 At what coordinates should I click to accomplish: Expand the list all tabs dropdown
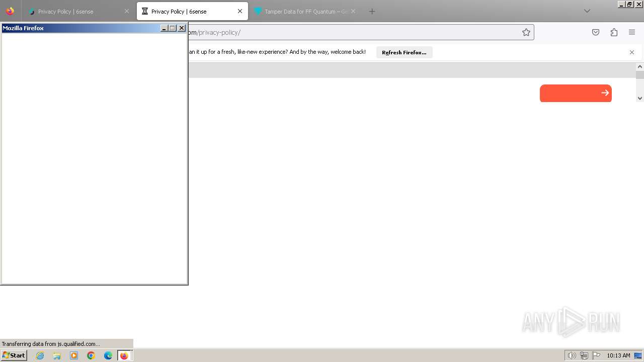pos(587,11)
